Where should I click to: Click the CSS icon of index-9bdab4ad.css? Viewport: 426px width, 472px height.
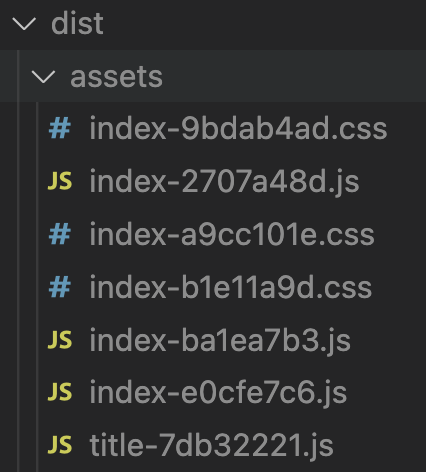pos(60,128)
